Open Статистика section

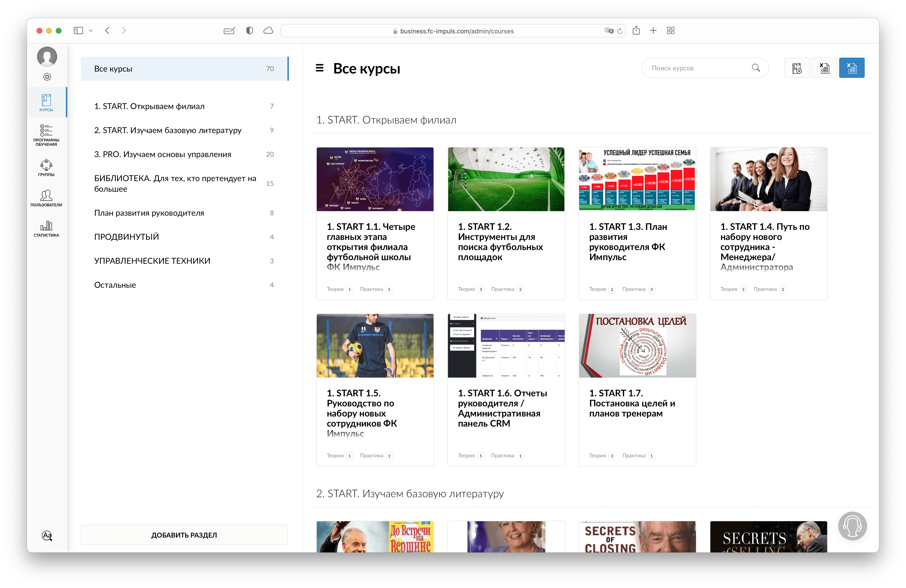pyautogui.click(x=46, y=228)
